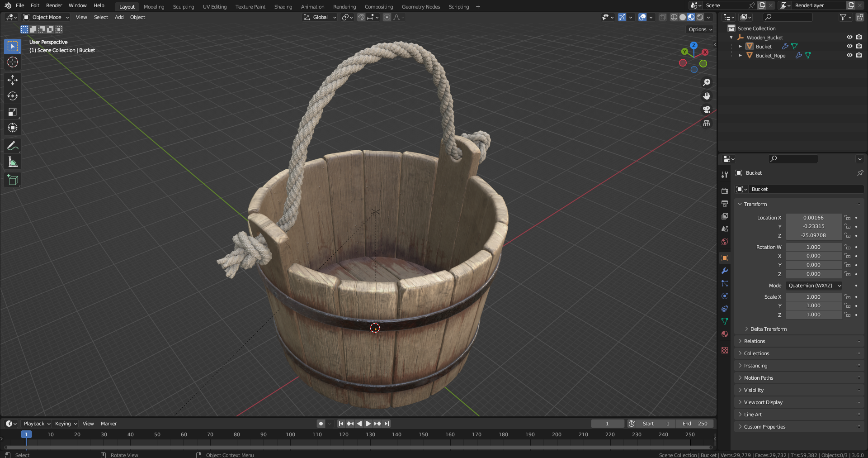The height and width of the screenshot is (458, 868).
Task: Expand the Delta Transform section
Action: [x=768, y=329]
